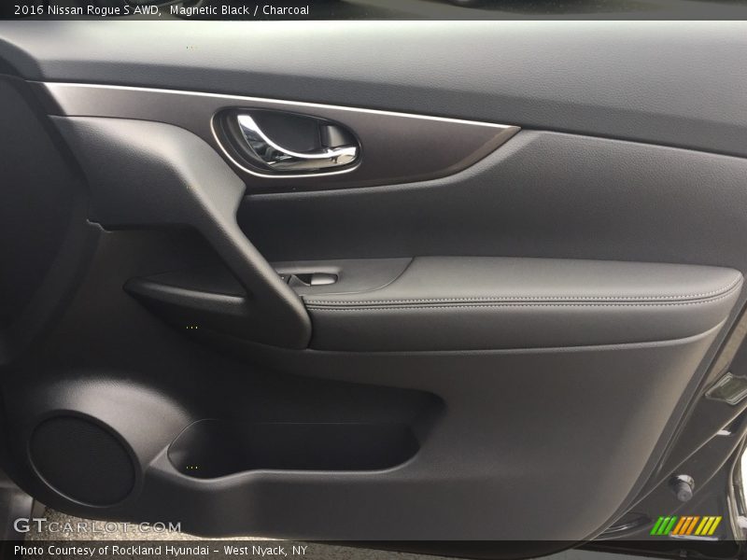747x560 pixels.
Task: Click the caption text '2016 Nissan Rogue S AWD,'
Action: click(88, 10)
